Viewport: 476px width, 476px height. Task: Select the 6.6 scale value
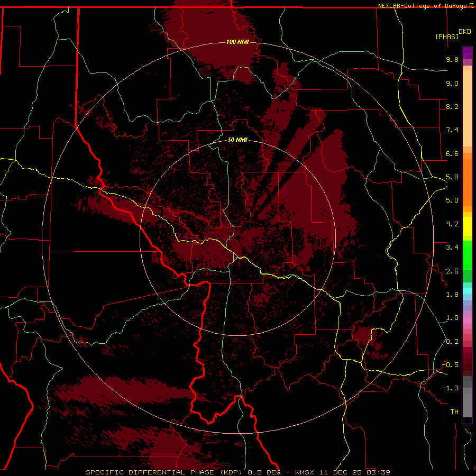(x=452, y=153)
